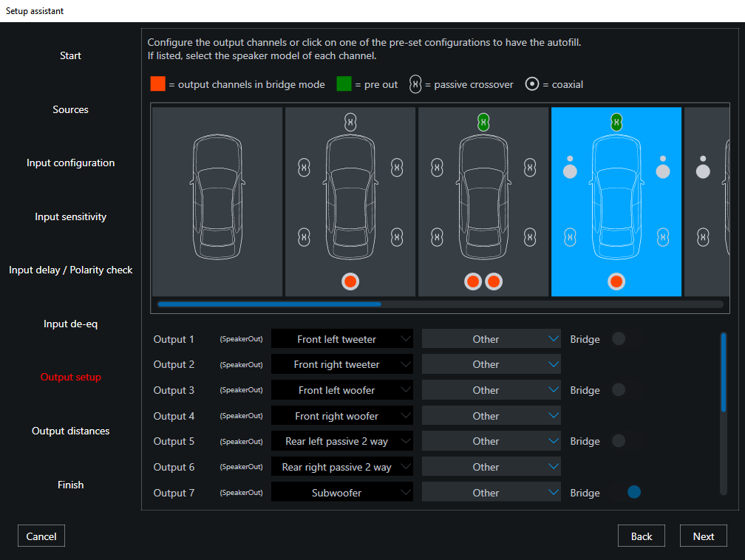This screenshot has height=560, width=745.
Task: Click the front left tweeter dot in the highlighted preset
Action: (x=570, y=158)
